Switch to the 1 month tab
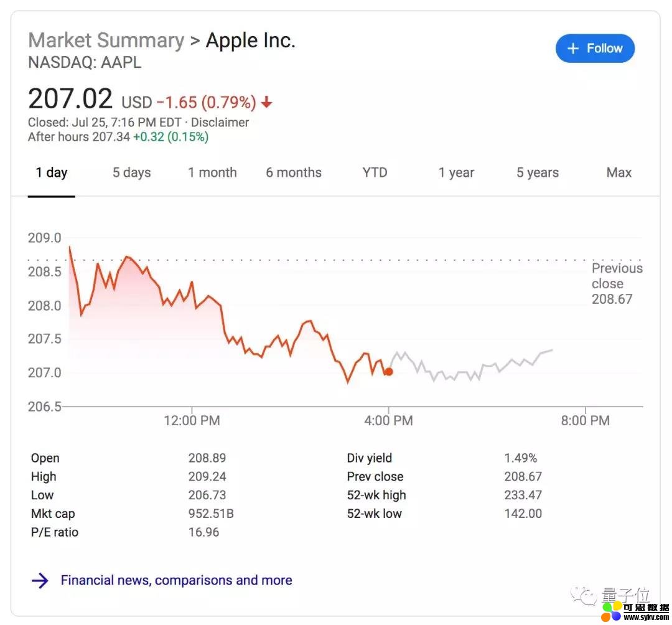 pyautogui.click(x=212, y=172)
